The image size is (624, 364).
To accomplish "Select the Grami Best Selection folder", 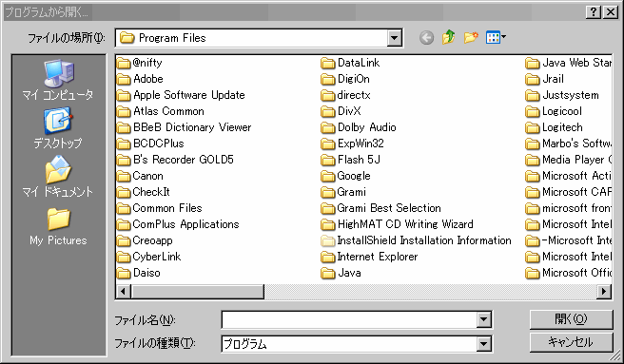I will pos(380,208).
